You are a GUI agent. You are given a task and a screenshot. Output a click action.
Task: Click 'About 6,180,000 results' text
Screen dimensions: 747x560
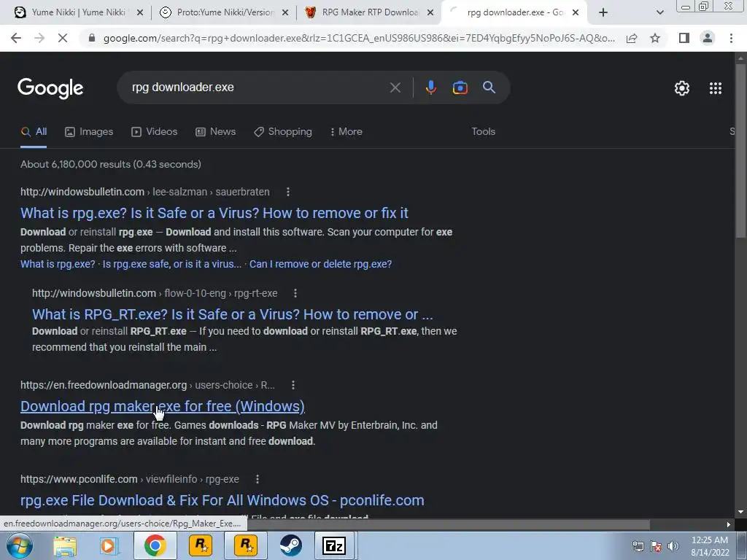coord(111,165)
